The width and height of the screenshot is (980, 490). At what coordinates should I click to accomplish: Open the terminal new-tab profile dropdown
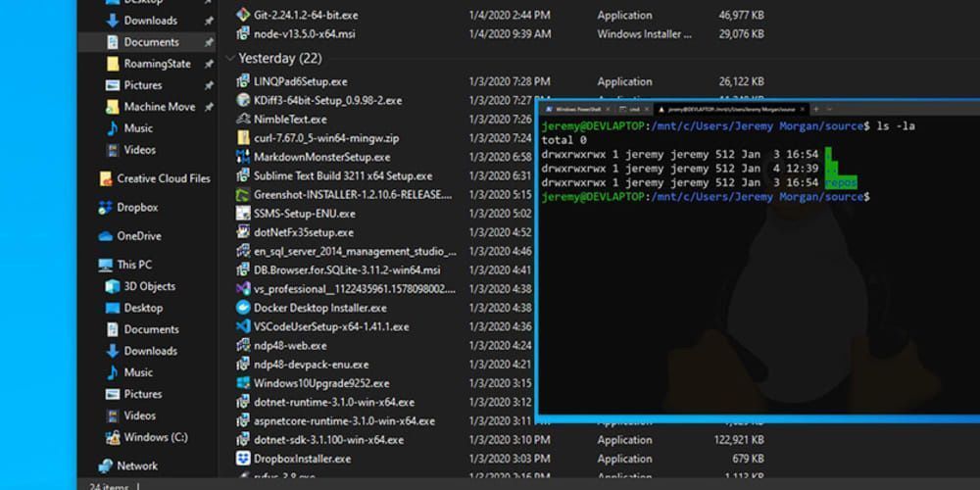click(829, 110)
